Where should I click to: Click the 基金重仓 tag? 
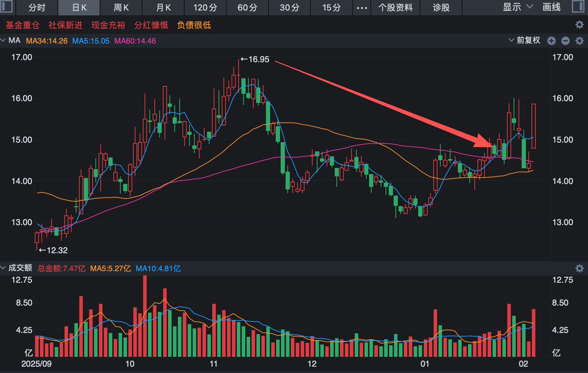pos(23,25)
